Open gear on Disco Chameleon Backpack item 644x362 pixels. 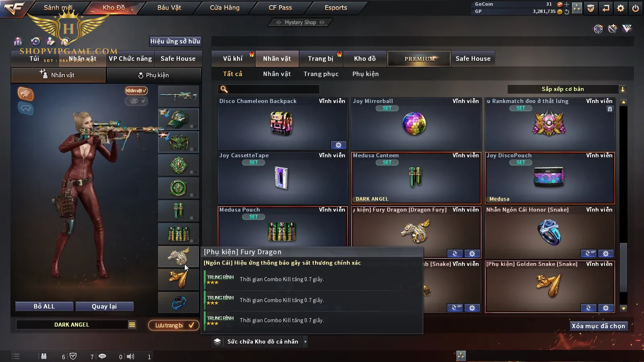coord(339,145)
